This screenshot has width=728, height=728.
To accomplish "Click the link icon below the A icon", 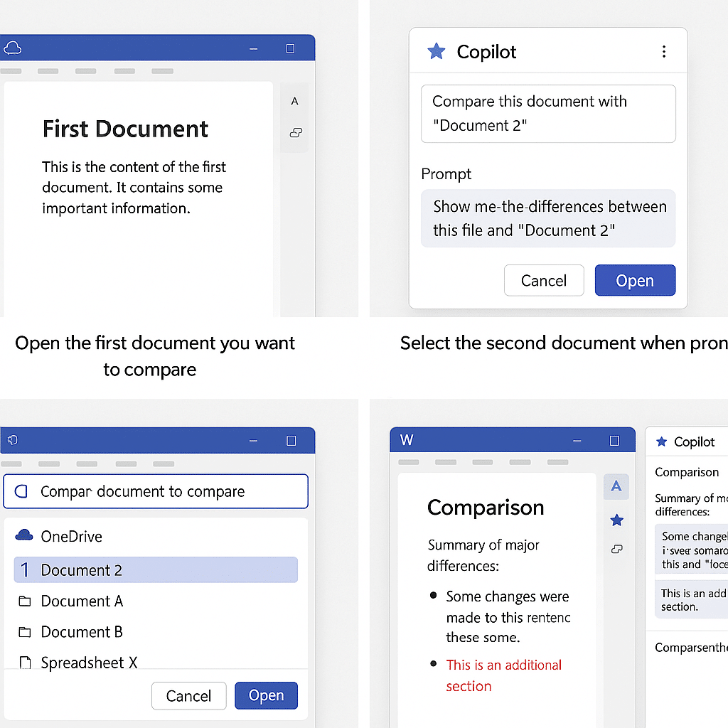I will (x=296, y=133).
